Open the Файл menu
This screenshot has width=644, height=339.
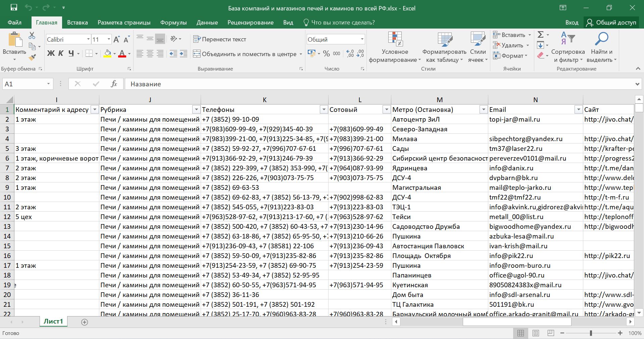pyautogui.click(x=14, y=23)
